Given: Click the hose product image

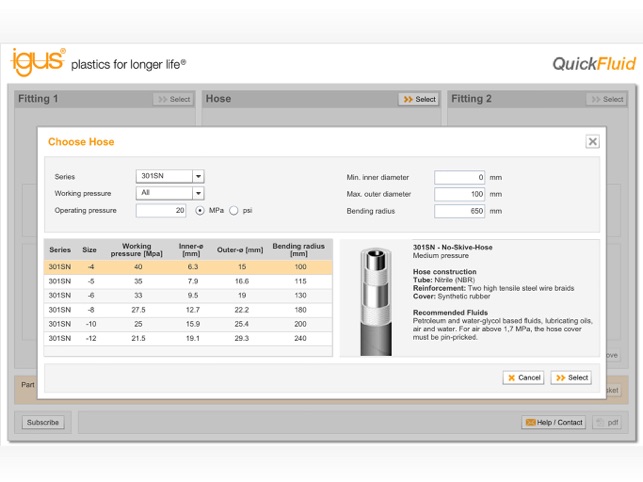Looking at the screenshot, I should tap(376, 298).
